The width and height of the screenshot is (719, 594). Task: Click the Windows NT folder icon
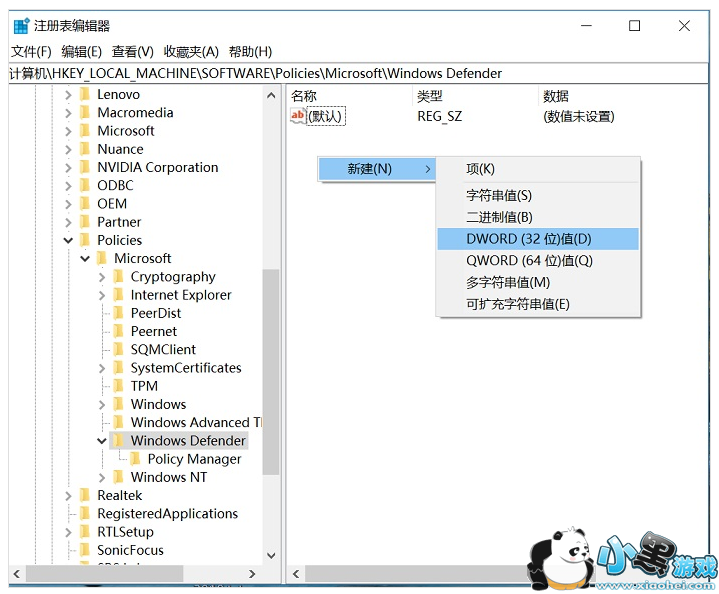point(118,477)
